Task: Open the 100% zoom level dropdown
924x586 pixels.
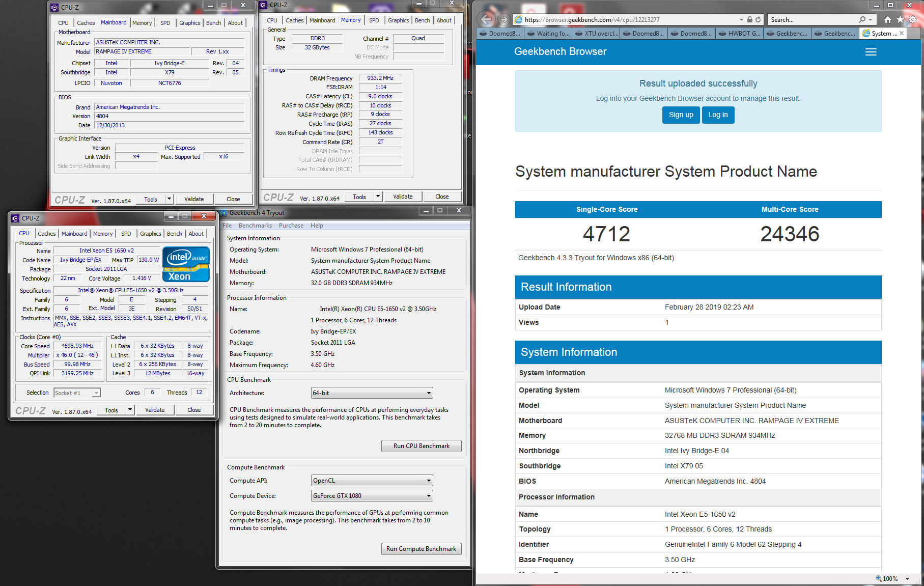Action: click(x=908, y=579)
